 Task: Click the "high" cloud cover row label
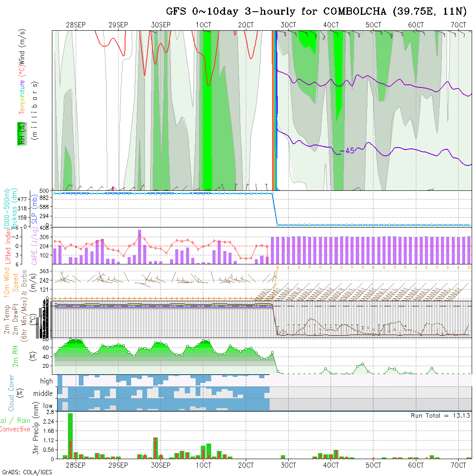(46, 381)
